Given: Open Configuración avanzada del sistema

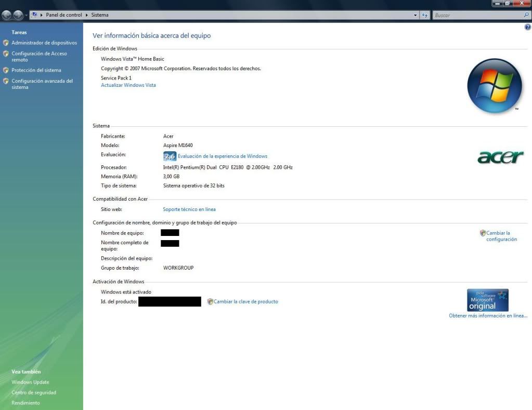Looking at the screenshot, I should point(42,84).
